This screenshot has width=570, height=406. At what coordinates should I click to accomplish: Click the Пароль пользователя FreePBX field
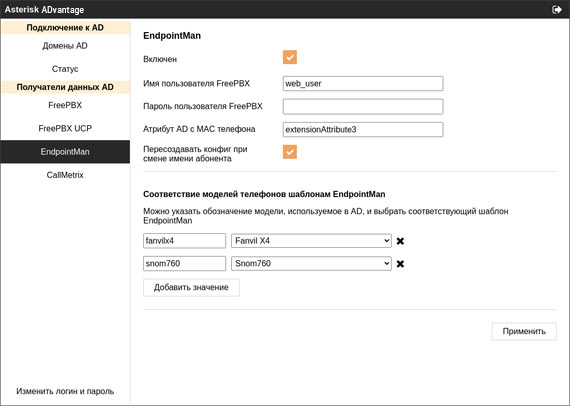pyautogui.click(x=363, y=106)
